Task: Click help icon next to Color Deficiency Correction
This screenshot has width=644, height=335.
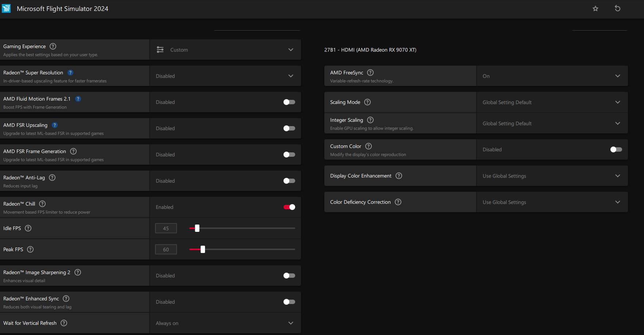Action: coord(398,202)
